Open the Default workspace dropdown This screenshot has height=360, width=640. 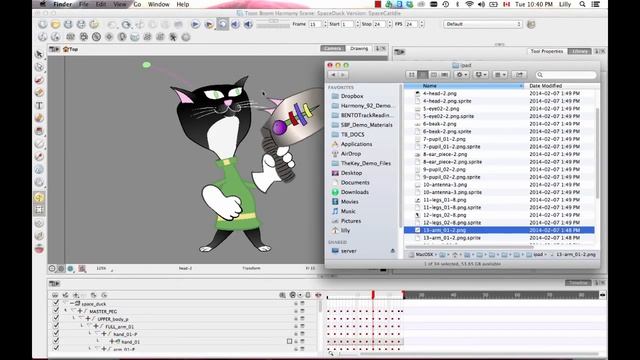click(x=482, y=24)
